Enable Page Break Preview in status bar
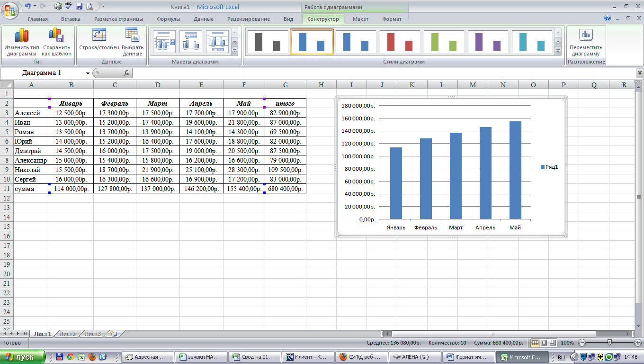Screen dimensions: 644x364 click(x=552, y=342)
